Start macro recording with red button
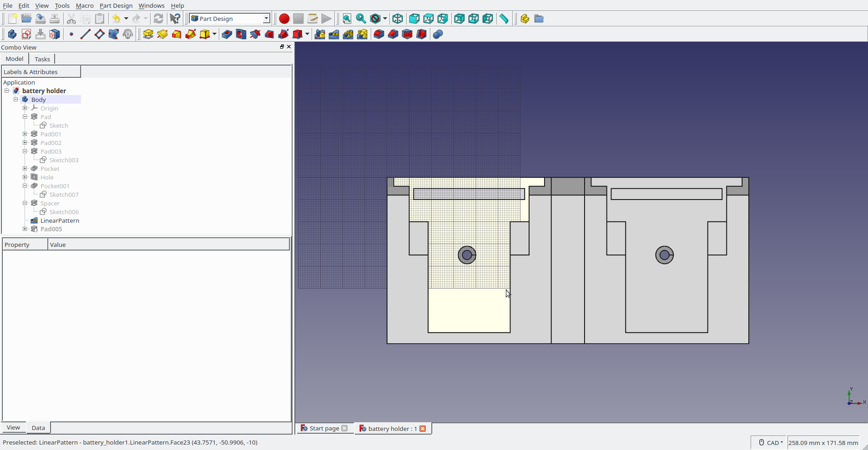868x450 pixels. [x=284, y=19]
